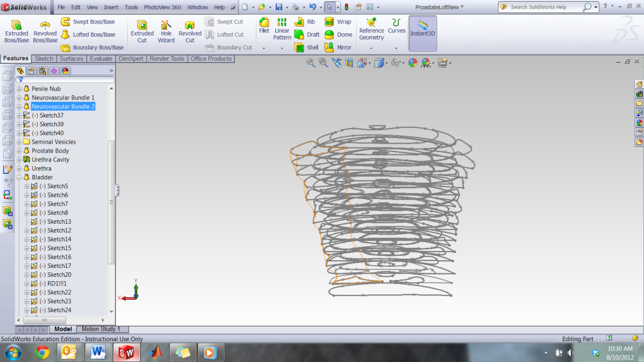Select Neurovascular Bundle 1 feature
Screen dimensions: 644x362
pos(63,98)
